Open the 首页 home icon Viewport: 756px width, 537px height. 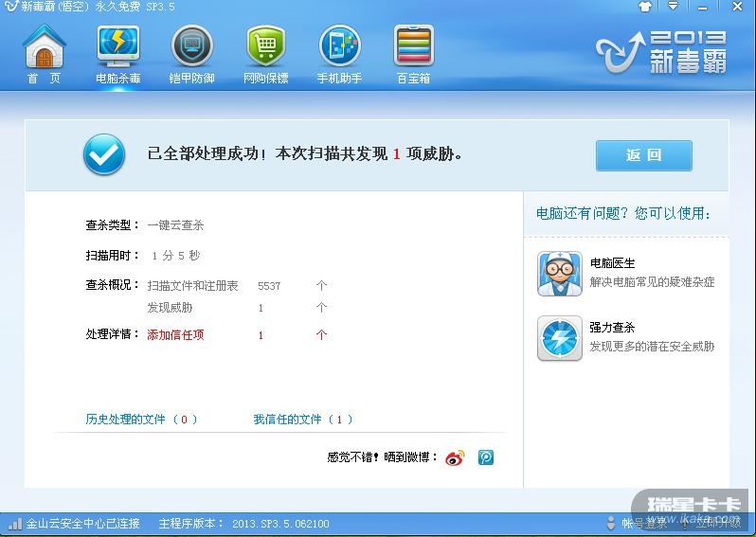[44, 46]
